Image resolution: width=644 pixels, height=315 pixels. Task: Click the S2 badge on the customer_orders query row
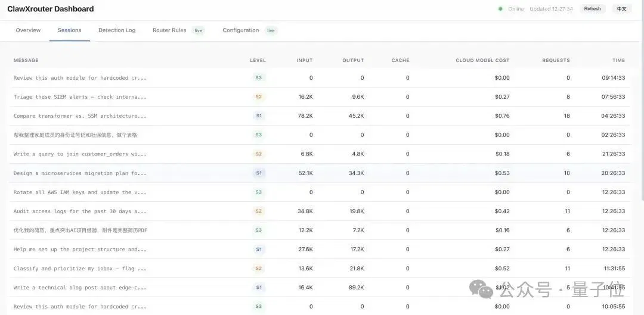[x=258, y=154]
